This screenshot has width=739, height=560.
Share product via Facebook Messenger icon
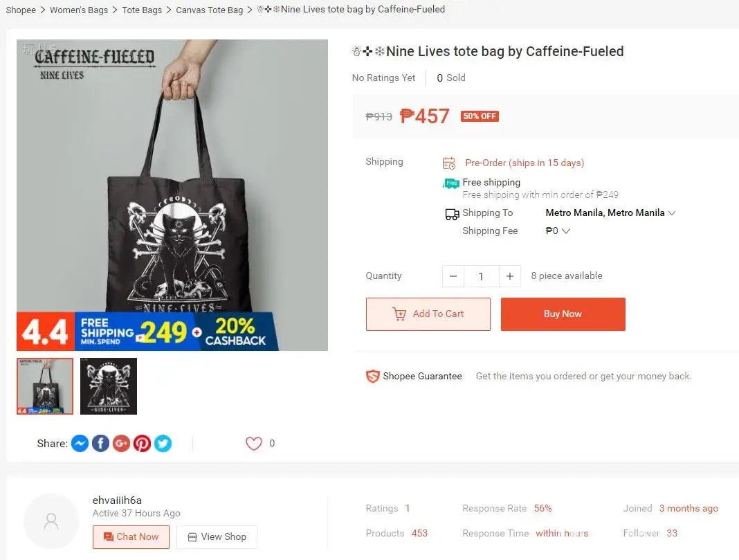click(80, 444)
